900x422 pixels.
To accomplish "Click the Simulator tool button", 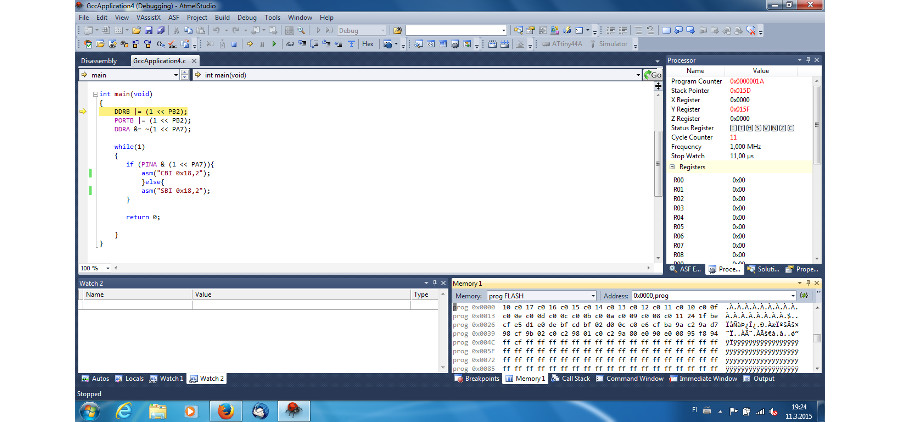I will point(608,44).
